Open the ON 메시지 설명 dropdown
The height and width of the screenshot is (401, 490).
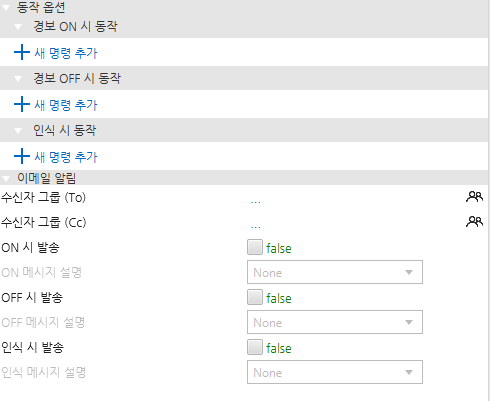pos(335,272)
